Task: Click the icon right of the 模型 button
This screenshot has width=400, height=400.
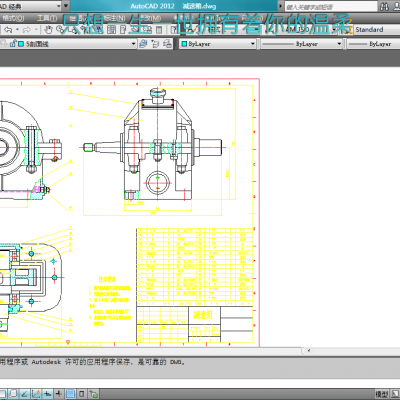Action: click(x=396, y=394)
